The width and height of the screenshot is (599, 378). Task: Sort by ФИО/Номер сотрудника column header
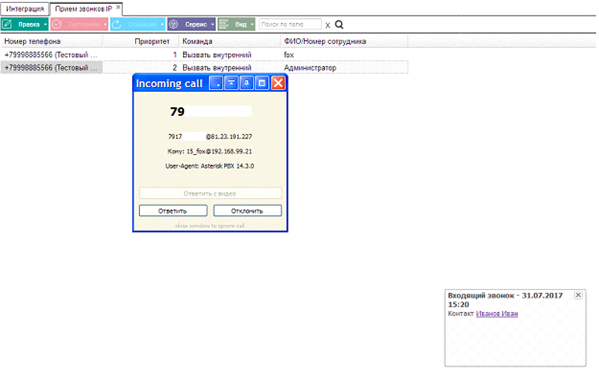point(344,41)
